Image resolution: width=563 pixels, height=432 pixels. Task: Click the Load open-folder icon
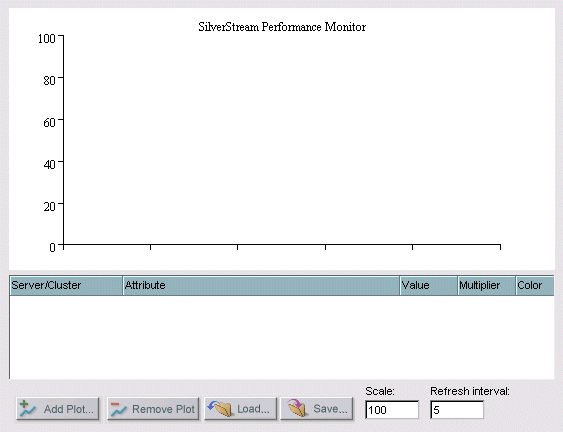click(x=219, y=409)
